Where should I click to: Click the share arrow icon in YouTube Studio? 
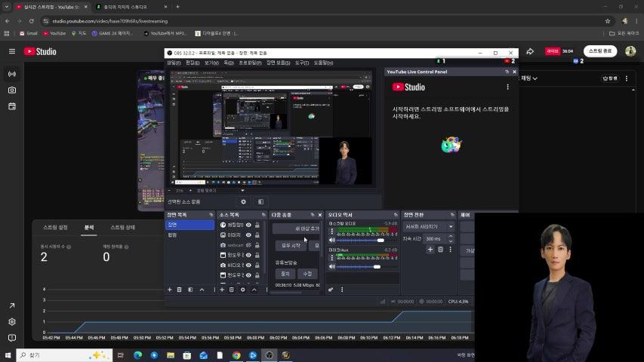[x=530, y=51]
